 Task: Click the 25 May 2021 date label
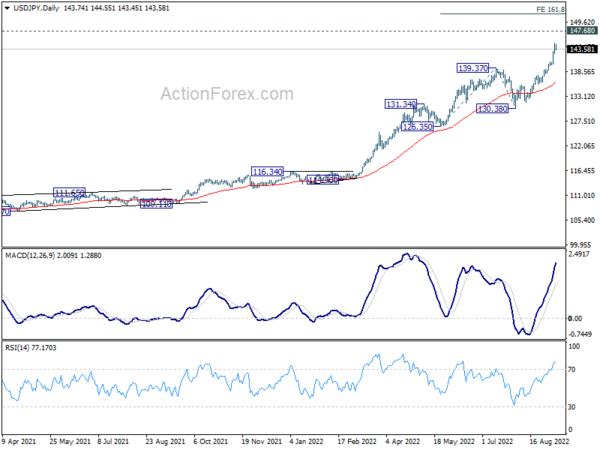70,441
